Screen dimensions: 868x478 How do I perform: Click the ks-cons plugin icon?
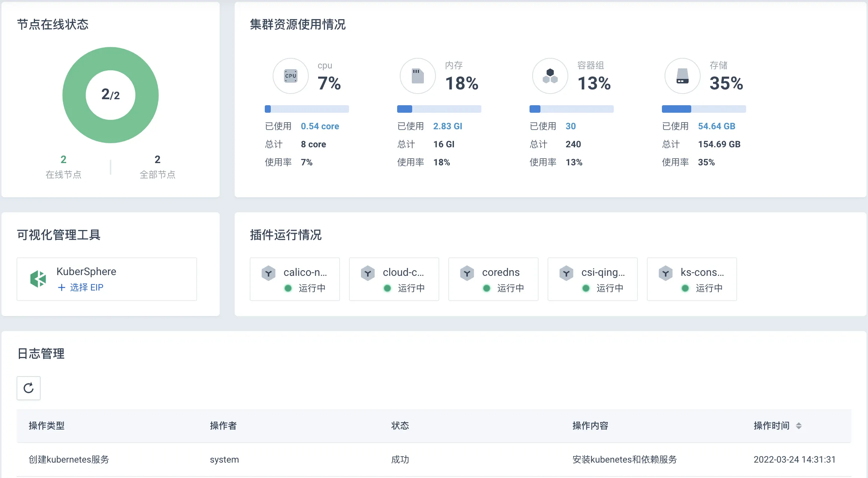(x=665, y=273)
